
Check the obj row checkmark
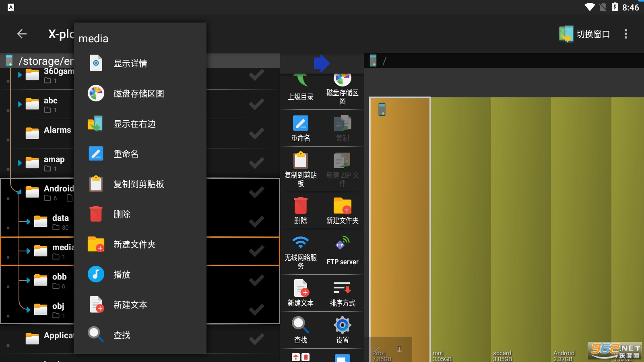pyautogui.click(x=256, y=310)
